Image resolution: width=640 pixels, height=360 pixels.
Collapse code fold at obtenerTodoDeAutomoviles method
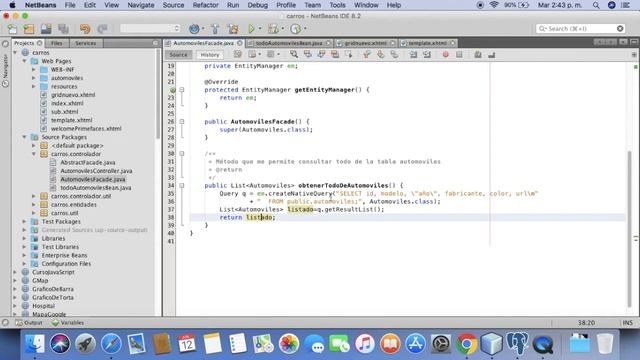(x=182, y=185)
